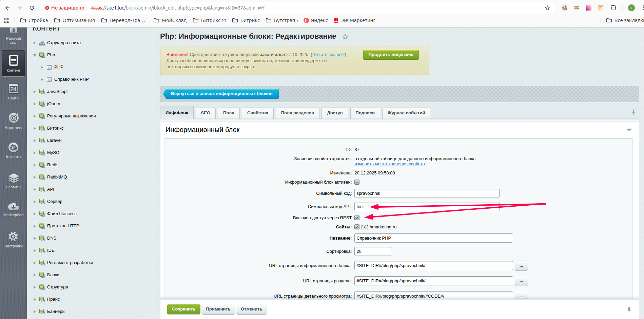Open the Сервисы sidebar section
Screen dimensions: 644x319
[13, 181]
